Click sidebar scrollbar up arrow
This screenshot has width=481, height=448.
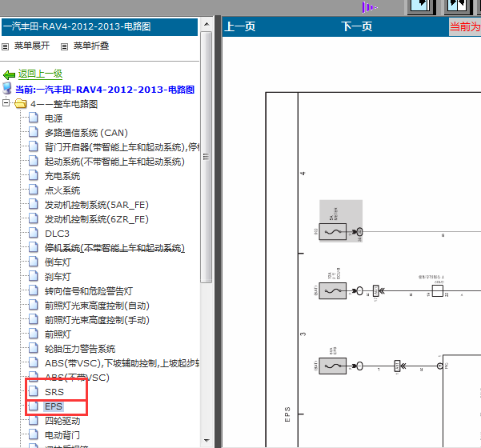(206, 24)
